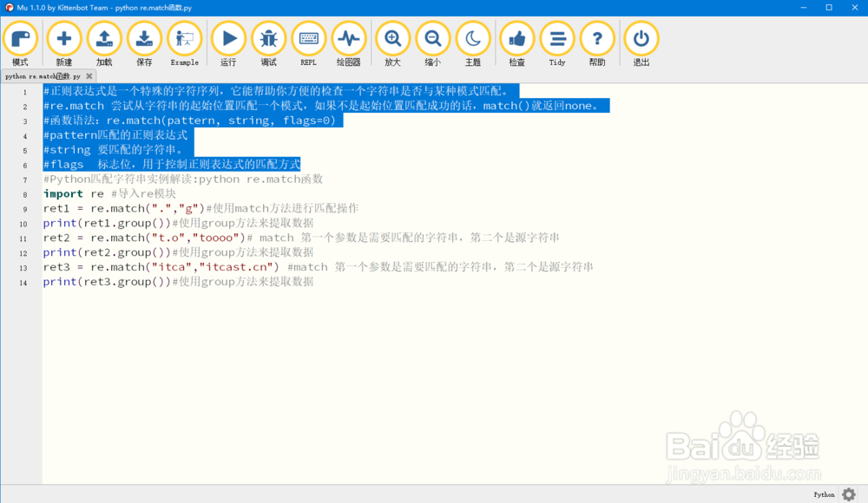Screen dimensions: 868x503
Task: Click the #re.match 尝试从字符串 comment line
Action: click(321, 106)
